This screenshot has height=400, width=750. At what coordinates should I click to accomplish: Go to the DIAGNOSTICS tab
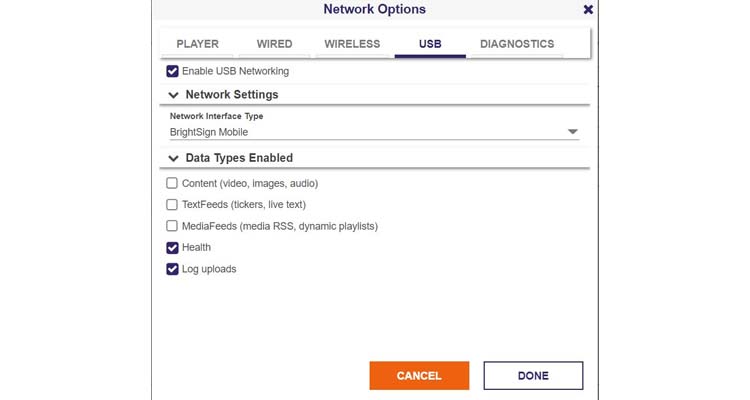(517, 44)
